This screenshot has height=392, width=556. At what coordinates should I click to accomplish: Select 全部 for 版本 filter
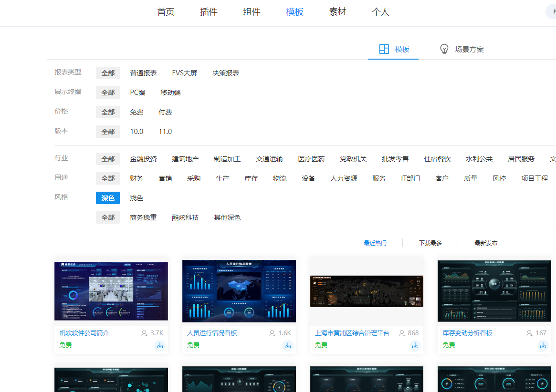tap(108, 132)
